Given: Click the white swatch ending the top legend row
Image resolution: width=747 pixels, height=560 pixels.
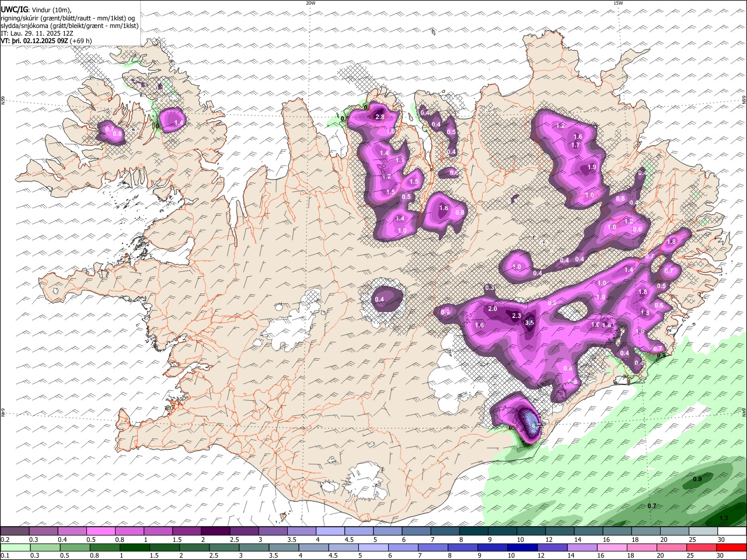Looking at the screenshot, I should 732,531.
